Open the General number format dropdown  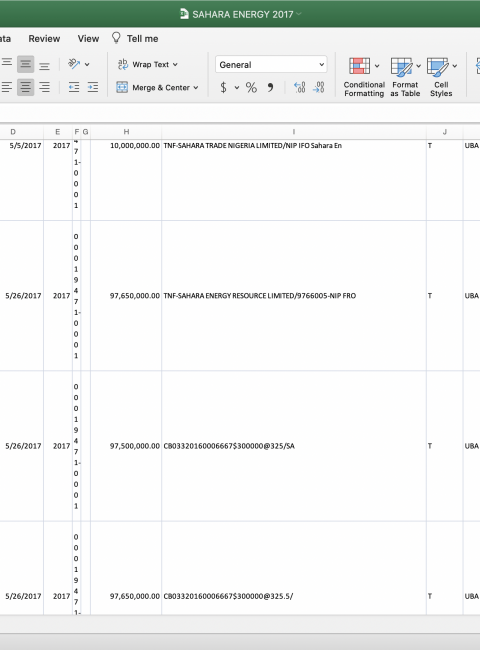(x=271, y=65)
